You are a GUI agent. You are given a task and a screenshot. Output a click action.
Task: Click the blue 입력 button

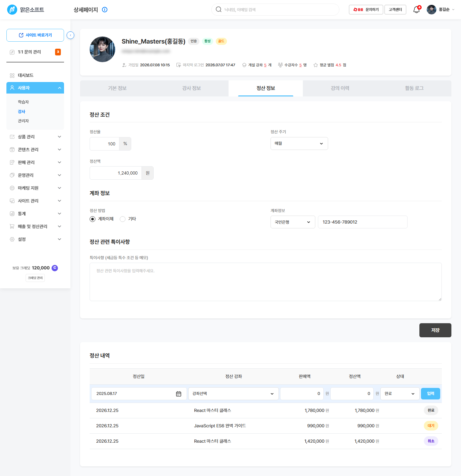pos(431,394)
